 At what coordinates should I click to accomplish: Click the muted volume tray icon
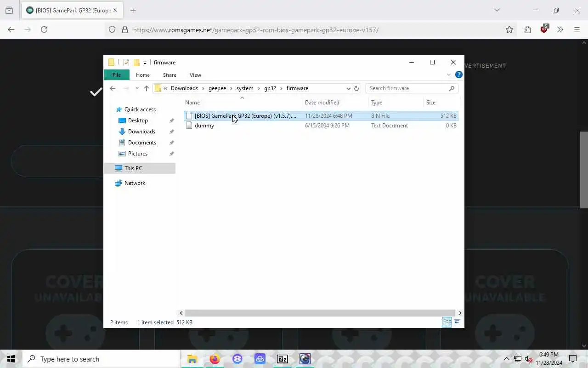(528, 359)
